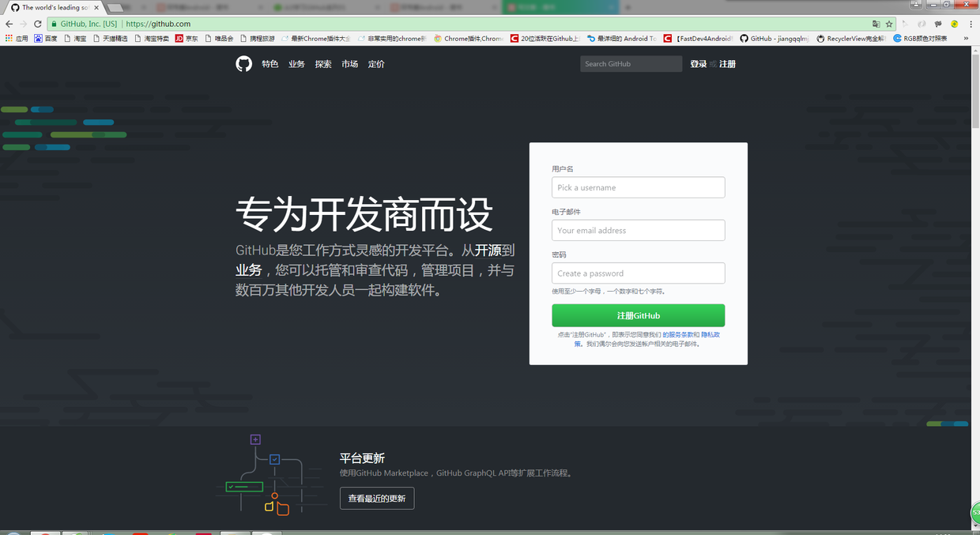Open the RGB颜色对照表 bookmark

click(921, 38)
